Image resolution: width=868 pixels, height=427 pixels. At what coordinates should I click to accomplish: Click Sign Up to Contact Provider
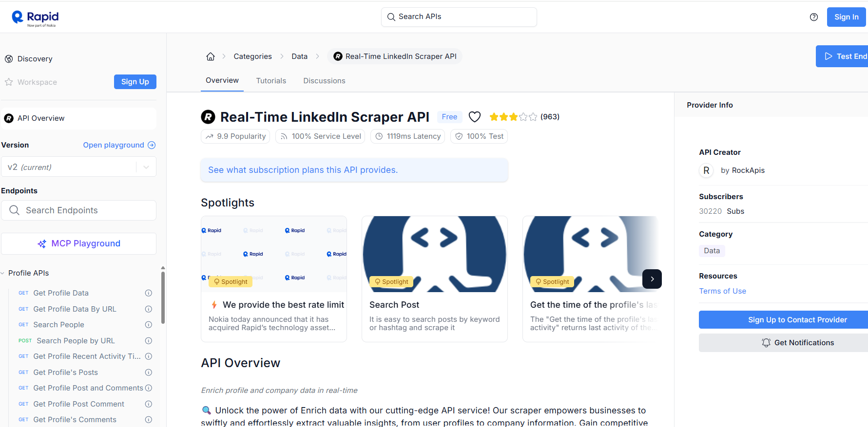tap(783, 320)
